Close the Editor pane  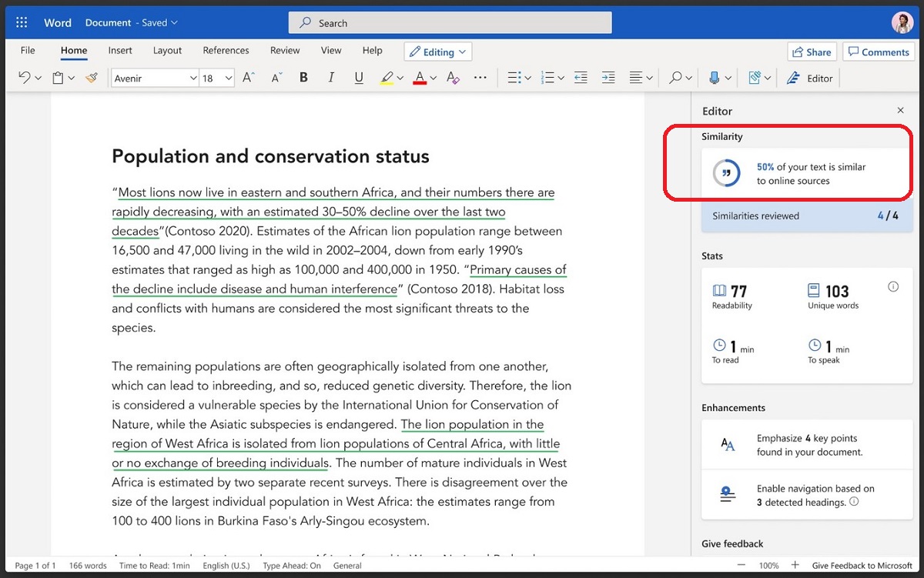tap(900, 111)
